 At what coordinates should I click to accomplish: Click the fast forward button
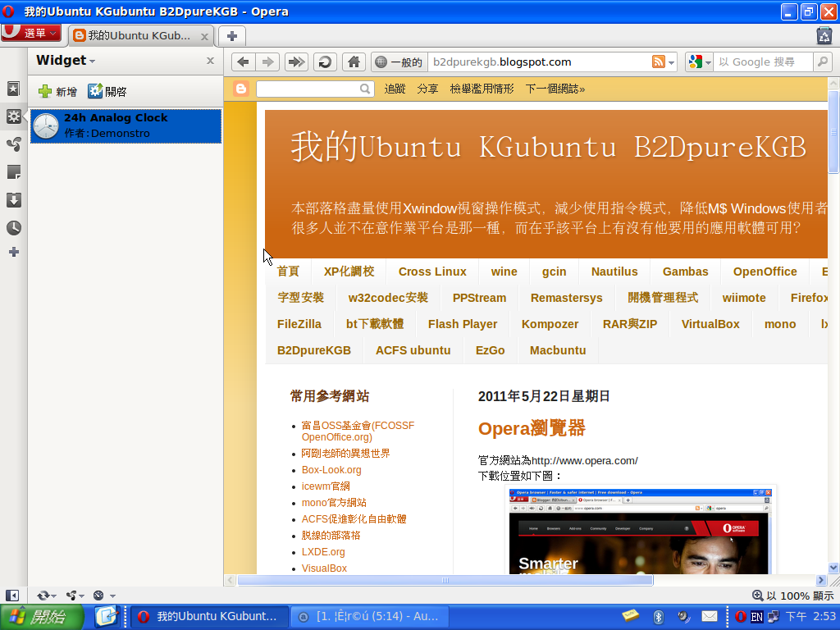(x=295, y=62)
